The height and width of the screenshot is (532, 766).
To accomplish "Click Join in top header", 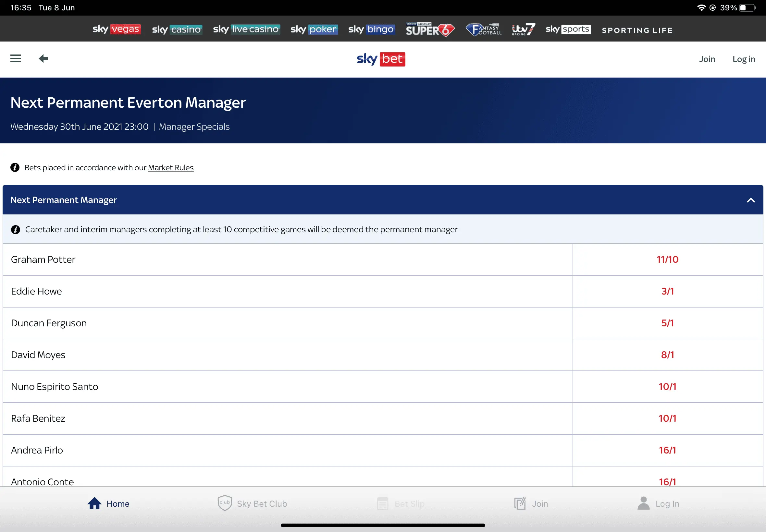I will [707, 59].
